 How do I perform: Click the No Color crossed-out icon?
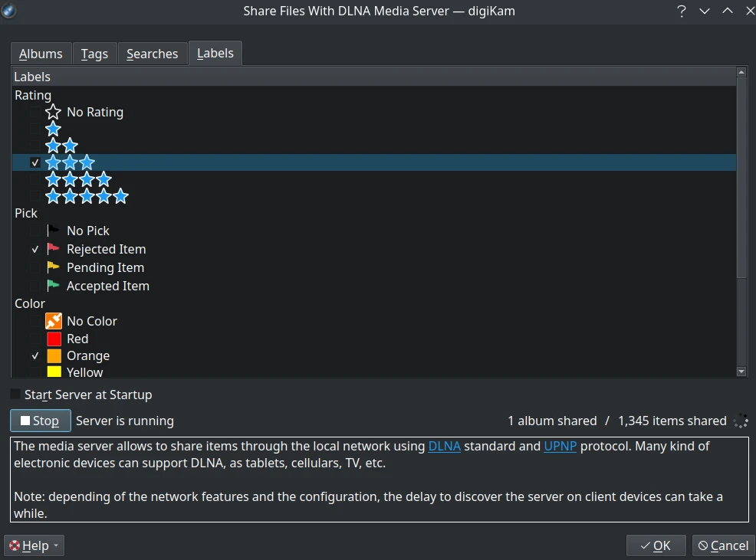(54, 321)
